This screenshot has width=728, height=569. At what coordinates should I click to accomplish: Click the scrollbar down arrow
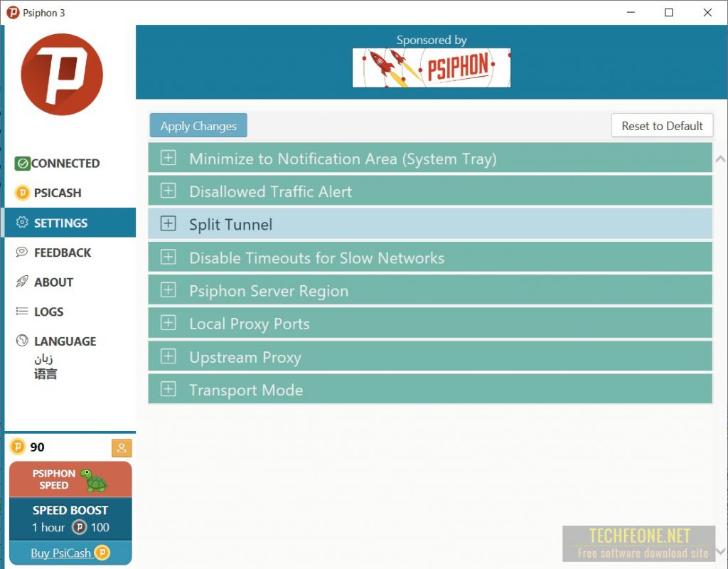coord(721,551)
